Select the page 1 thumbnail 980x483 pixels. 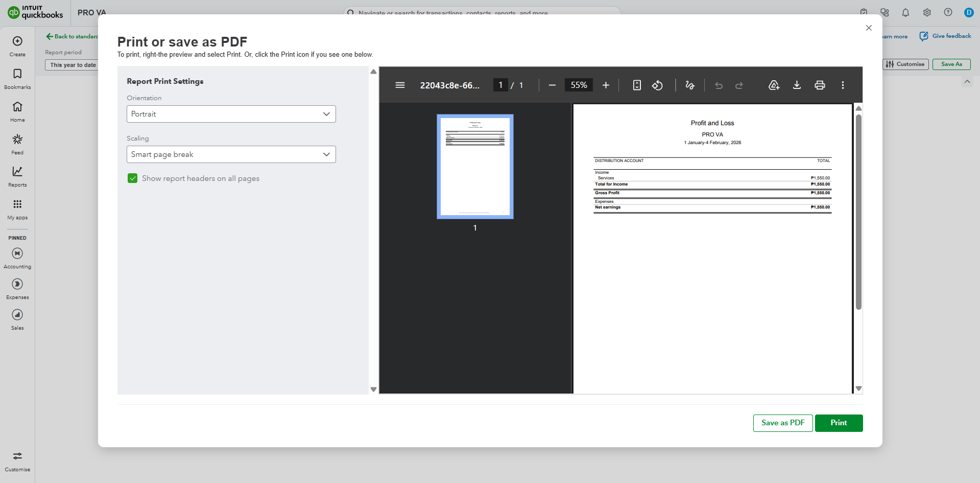pyautogui.click(x=475, y=167)
